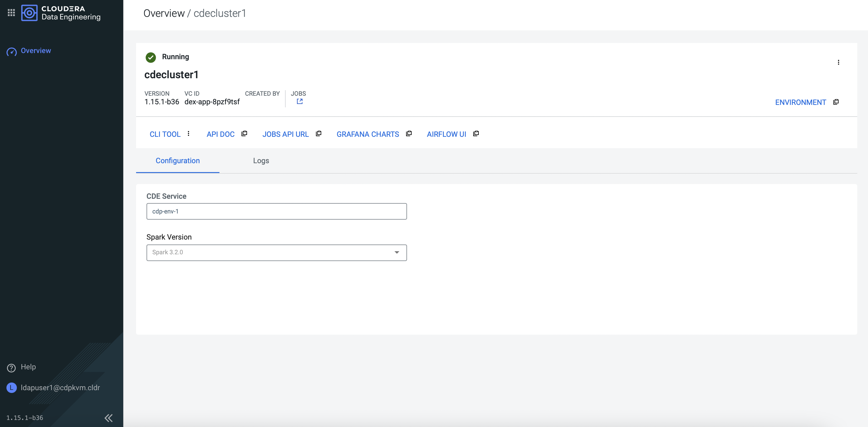Go to Overview in the sidebar
The height and width of the screenshot is (427, 868).
[36, 51]
